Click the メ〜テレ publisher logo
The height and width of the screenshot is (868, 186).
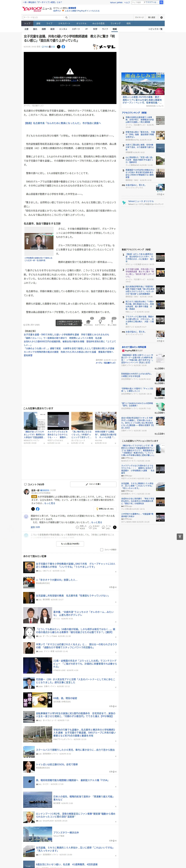click(x=104, y=47)
